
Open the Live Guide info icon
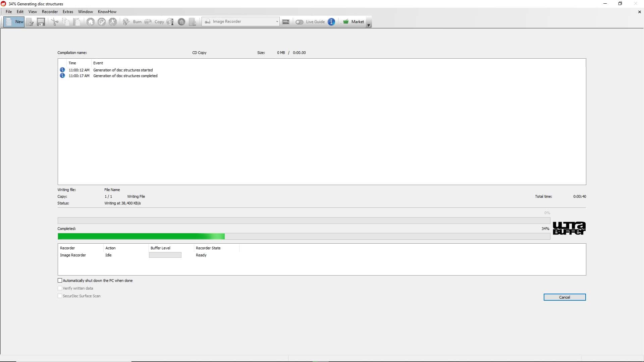pyautogui.click(x=331, y=22)
